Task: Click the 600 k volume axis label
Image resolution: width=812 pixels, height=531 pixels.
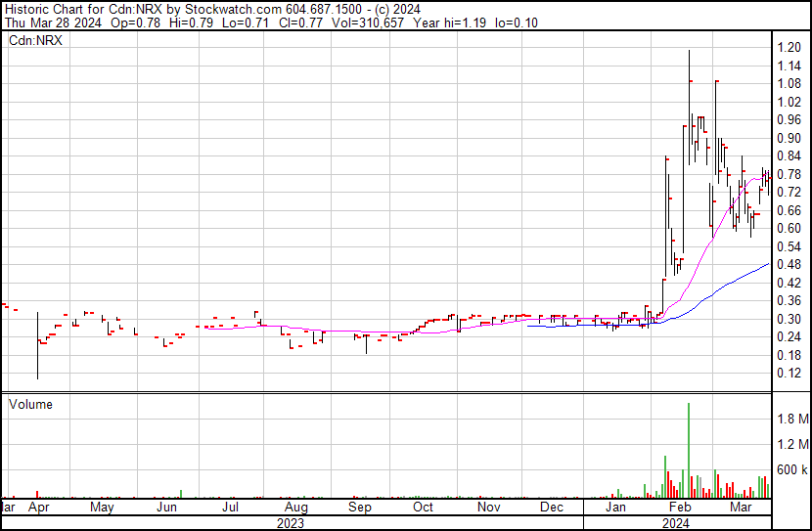Action: coord(791,470)
